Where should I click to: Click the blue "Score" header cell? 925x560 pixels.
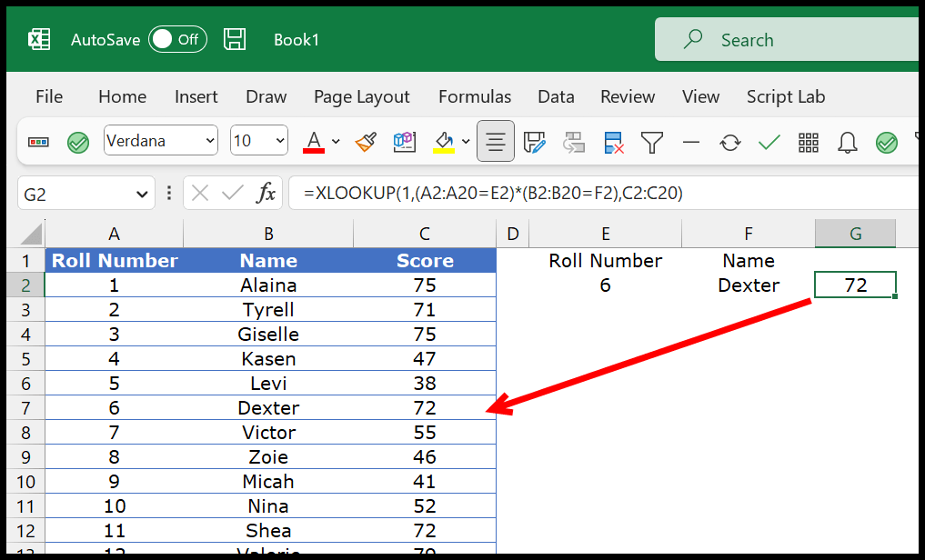[425, 261]
